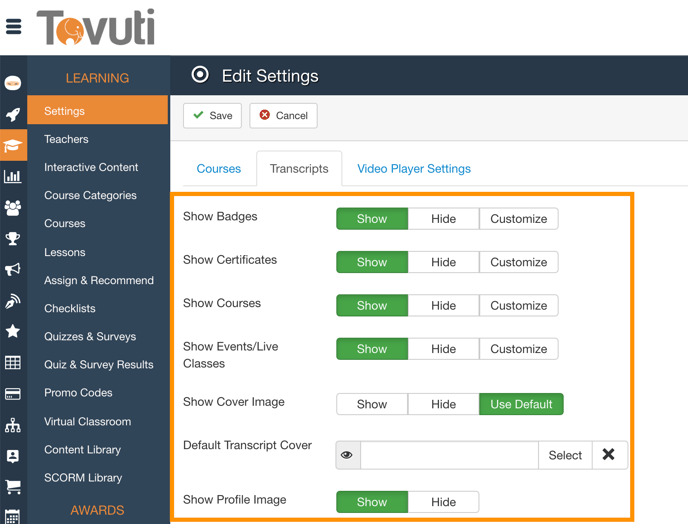Set Show Cover Image to Show
Viewport: 688px width, 524px height.
(372, 404)
